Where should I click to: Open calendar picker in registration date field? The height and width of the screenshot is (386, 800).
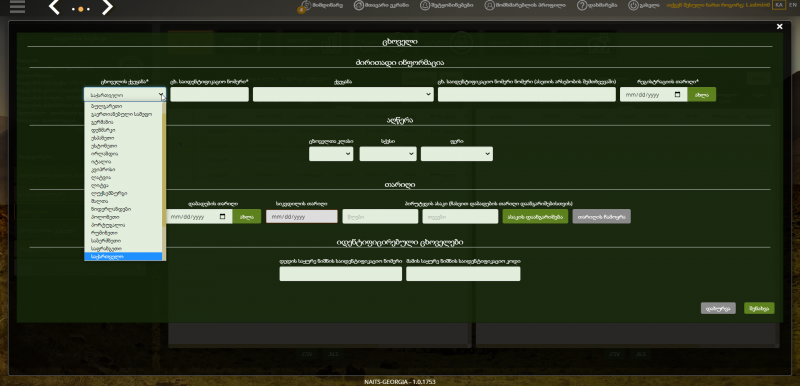point(678,95)
